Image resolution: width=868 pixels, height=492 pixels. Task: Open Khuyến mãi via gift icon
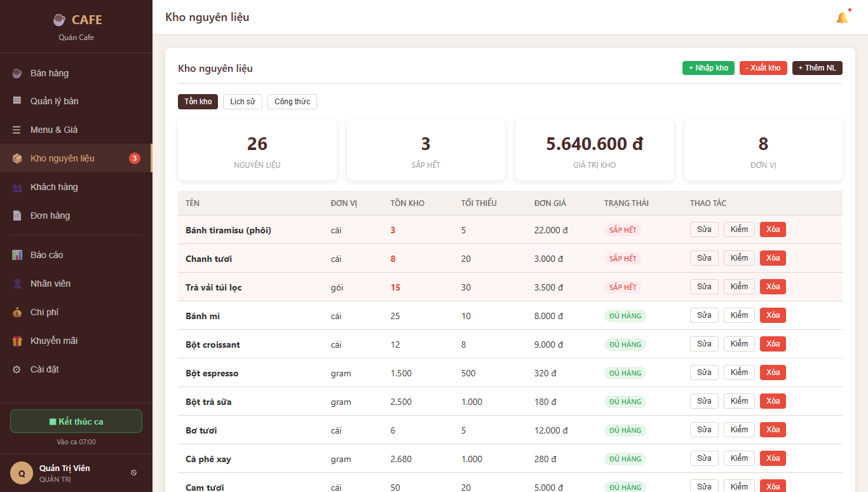pyautogui.click(x=17, y=341)
